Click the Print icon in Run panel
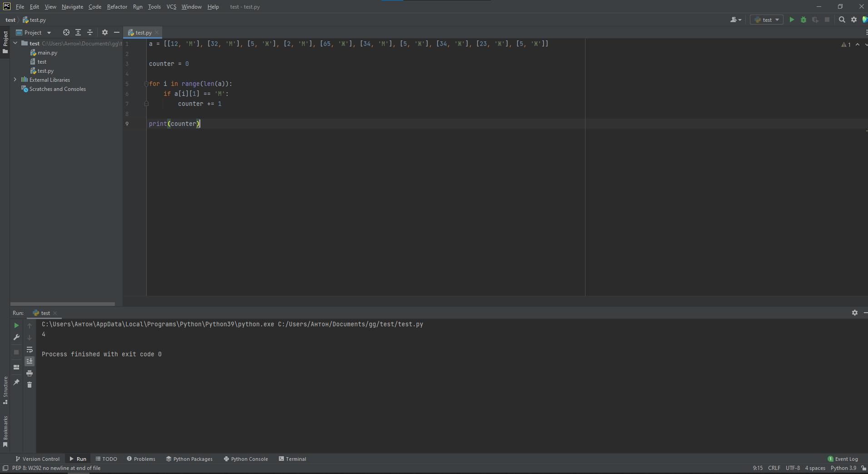 coord(30,373)
